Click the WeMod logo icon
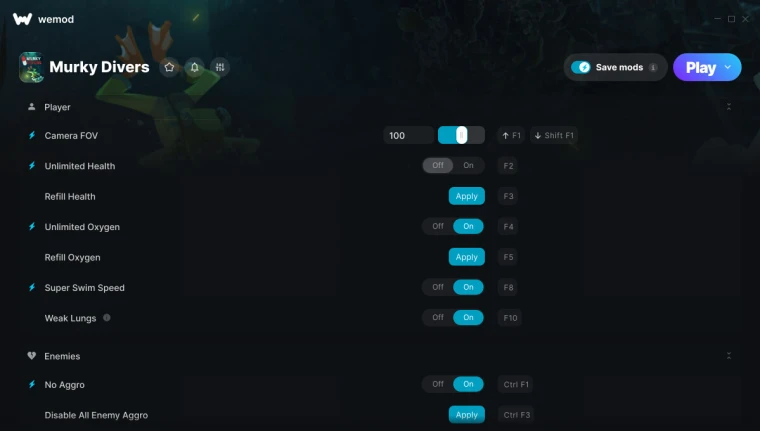 tap(22, 19)
